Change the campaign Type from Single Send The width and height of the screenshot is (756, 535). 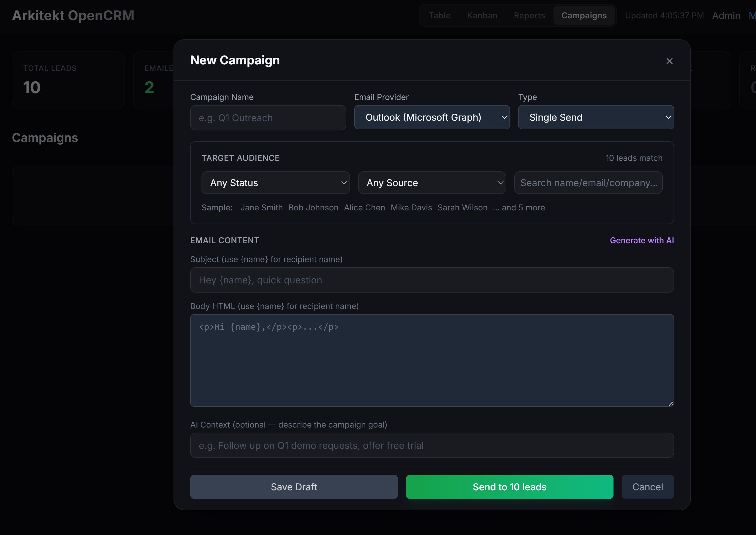click(x=596, y=117)
